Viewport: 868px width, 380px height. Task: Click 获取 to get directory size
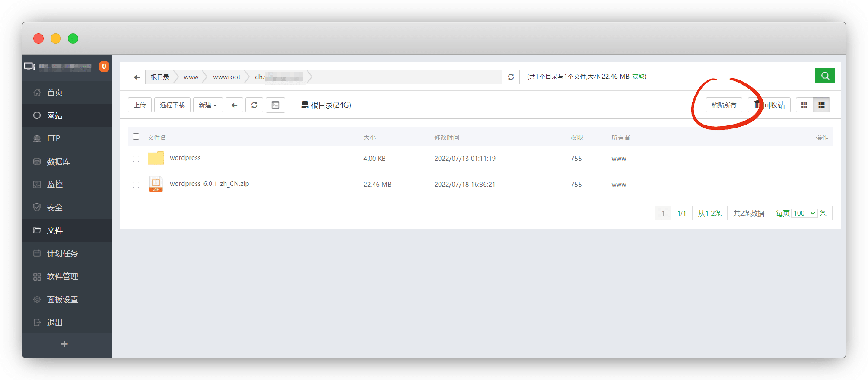[638, 77]
